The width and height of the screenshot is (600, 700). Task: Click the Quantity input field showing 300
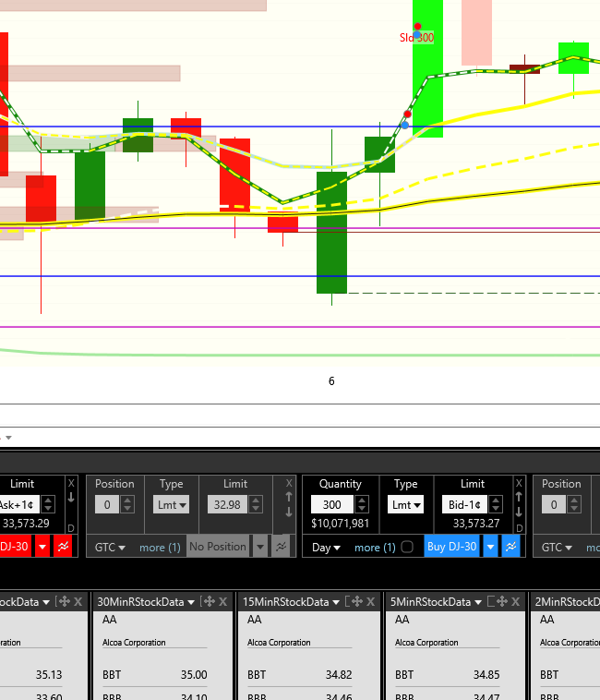331,505
